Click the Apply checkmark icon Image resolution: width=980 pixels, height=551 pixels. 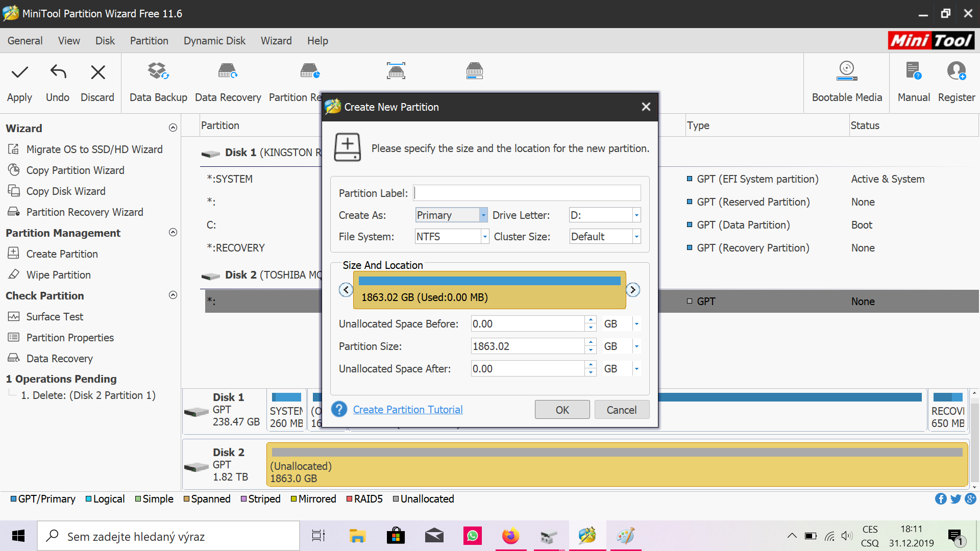(x=19, y=72)
